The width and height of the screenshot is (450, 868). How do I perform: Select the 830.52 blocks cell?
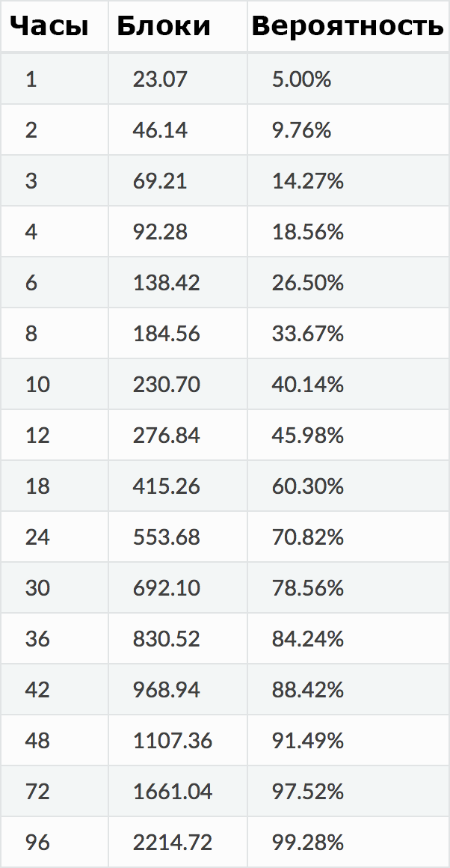click(x=177, y=639)
